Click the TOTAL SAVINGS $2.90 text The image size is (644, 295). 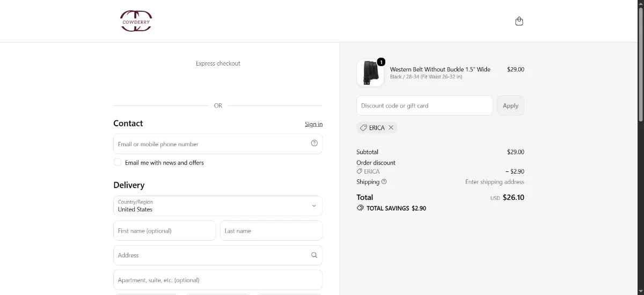396,208
